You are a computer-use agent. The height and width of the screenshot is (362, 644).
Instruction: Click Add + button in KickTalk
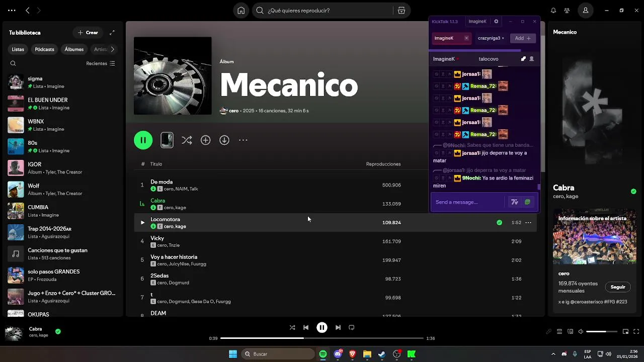[523, 38]
